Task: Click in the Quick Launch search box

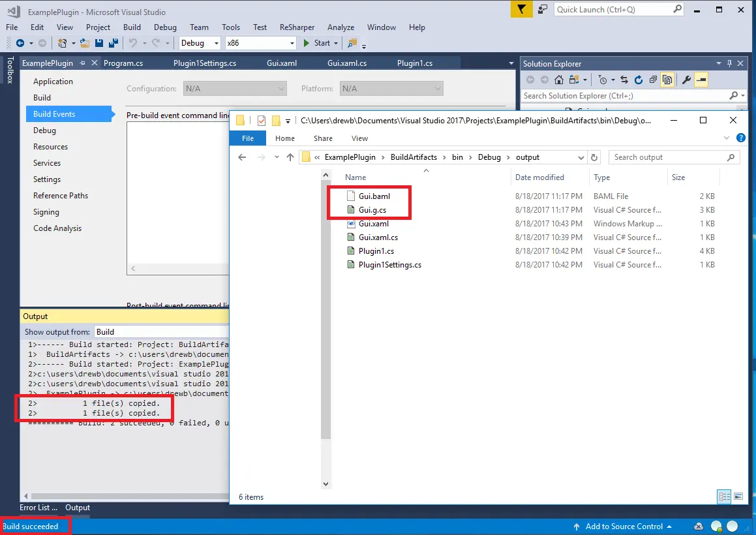Action: [619, 9]
